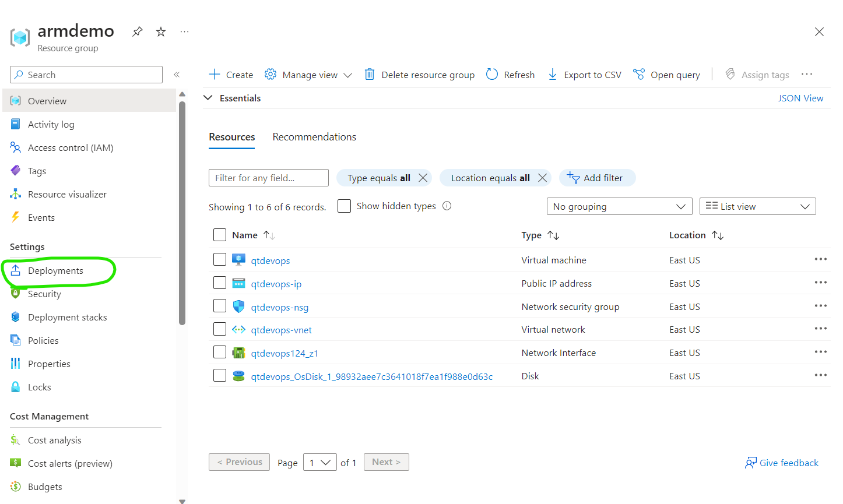Open the toolbar overflow ellipsis menu
This screenshot has height=504, width=843.
point(807,75)
